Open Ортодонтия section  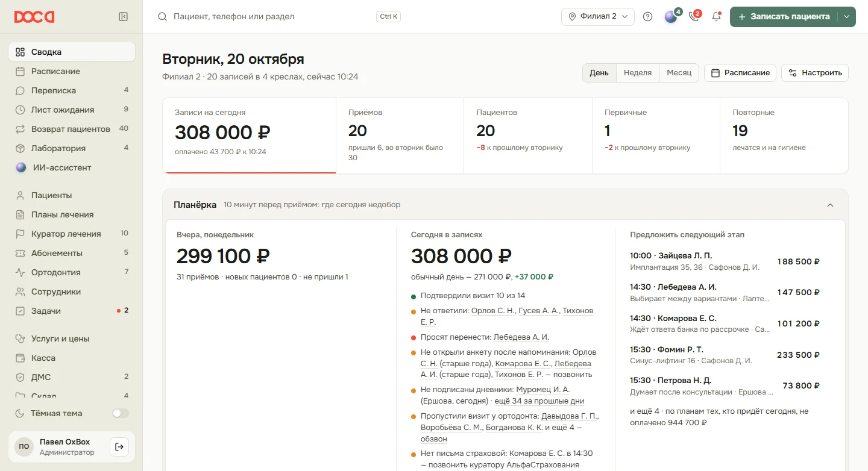(x=72, y=272)
